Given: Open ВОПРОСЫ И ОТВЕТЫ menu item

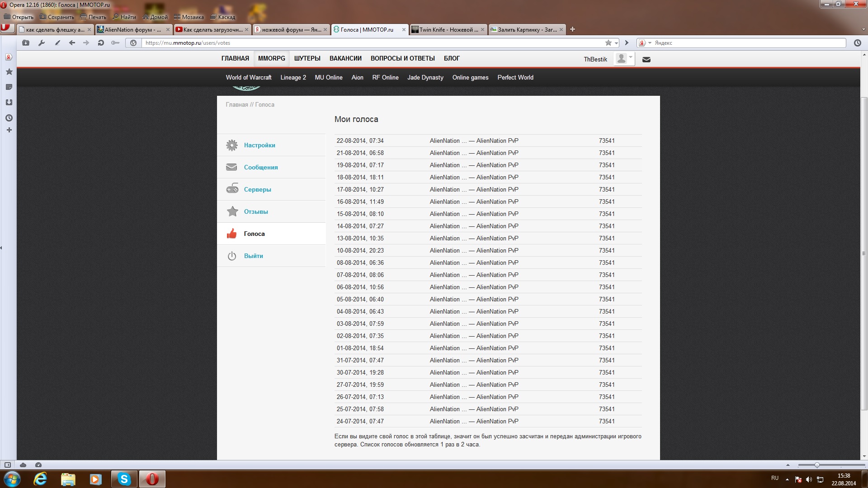Looking at the screenshot, I should (x=403, y=58).
